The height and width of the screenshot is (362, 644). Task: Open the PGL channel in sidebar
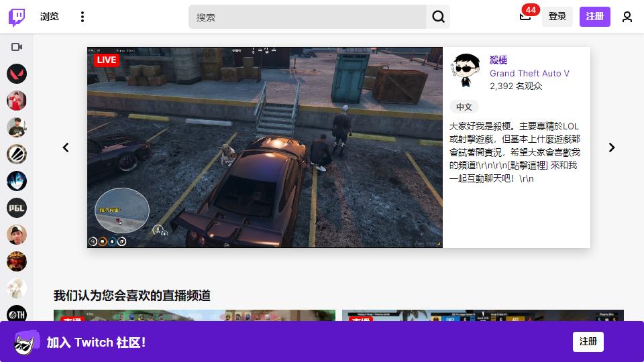point(17,208)
